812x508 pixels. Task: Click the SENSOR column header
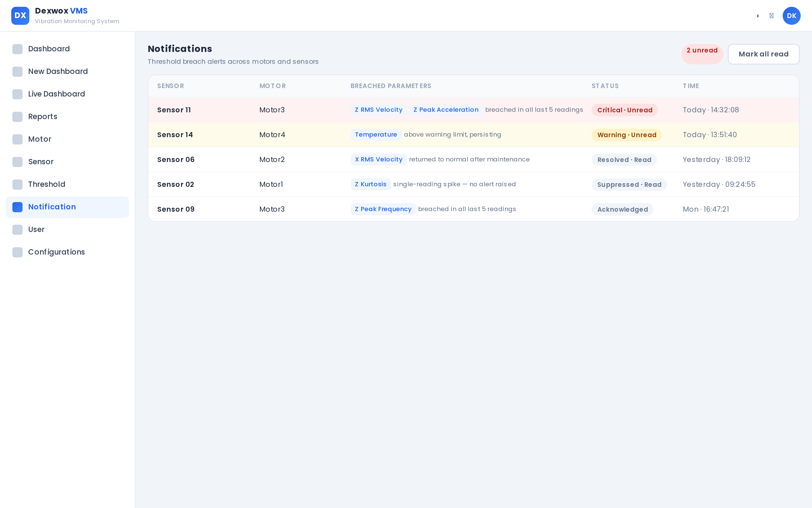pos(171,86)
